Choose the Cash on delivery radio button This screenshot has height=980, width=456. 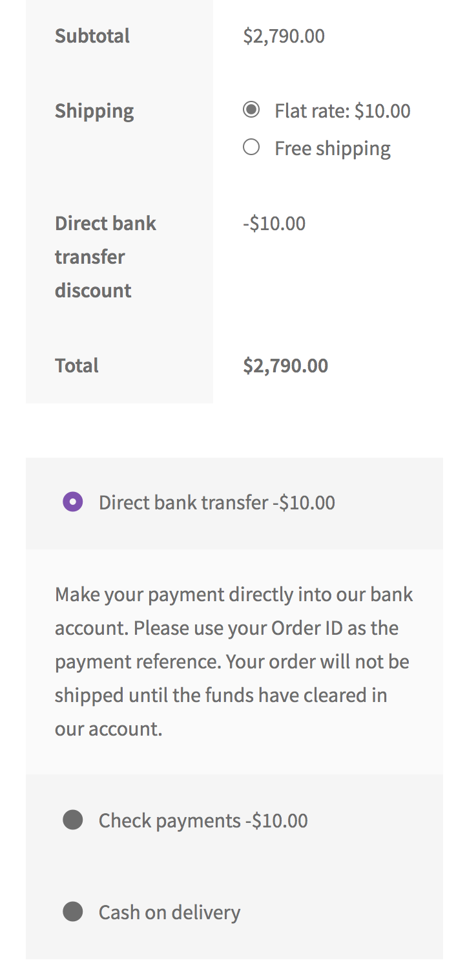click(x=73, y=911)
